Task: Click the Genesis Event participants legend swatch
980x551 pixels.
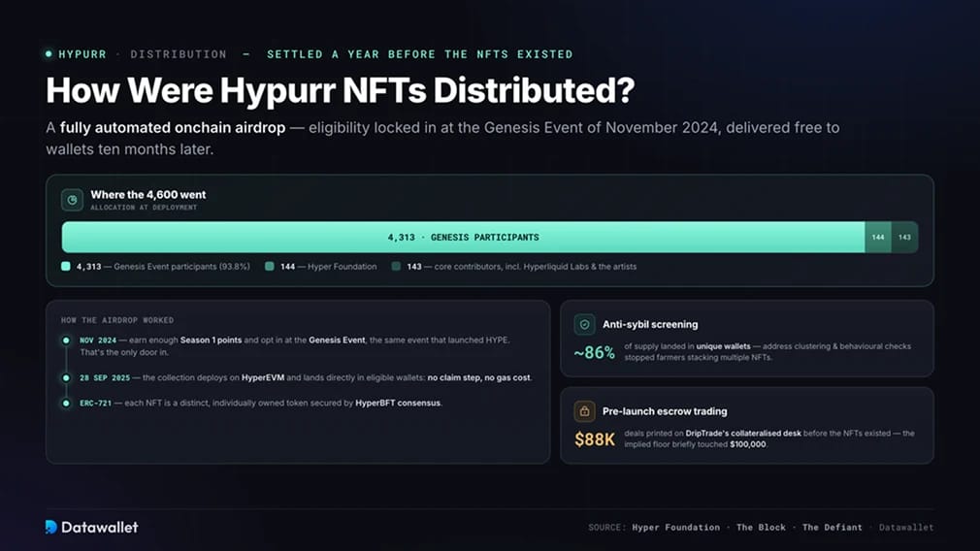Action: [x=66, y=266]
